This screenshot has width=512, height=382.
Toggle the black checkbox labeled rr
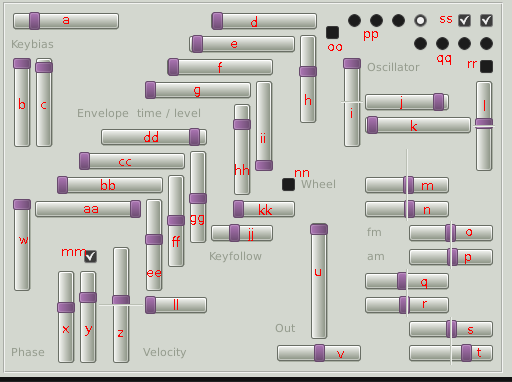click(486, 66)
